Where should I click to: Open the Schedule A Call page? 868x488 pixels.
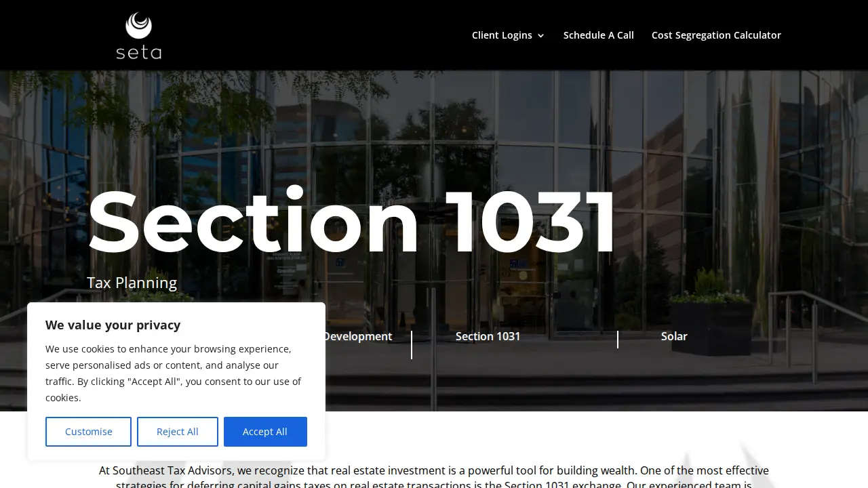pos(599,35)
